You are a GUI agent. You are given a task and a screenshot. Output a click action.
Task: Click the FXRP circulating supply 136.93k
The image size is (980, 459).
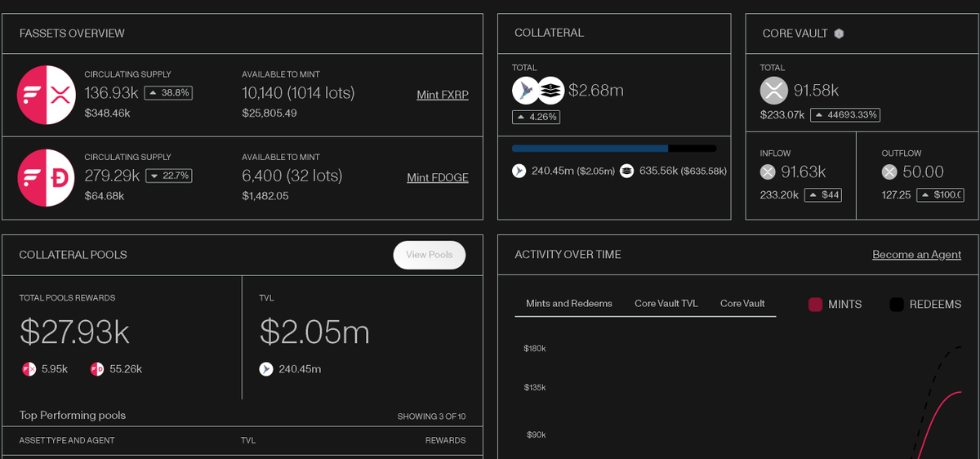[112, 93]
